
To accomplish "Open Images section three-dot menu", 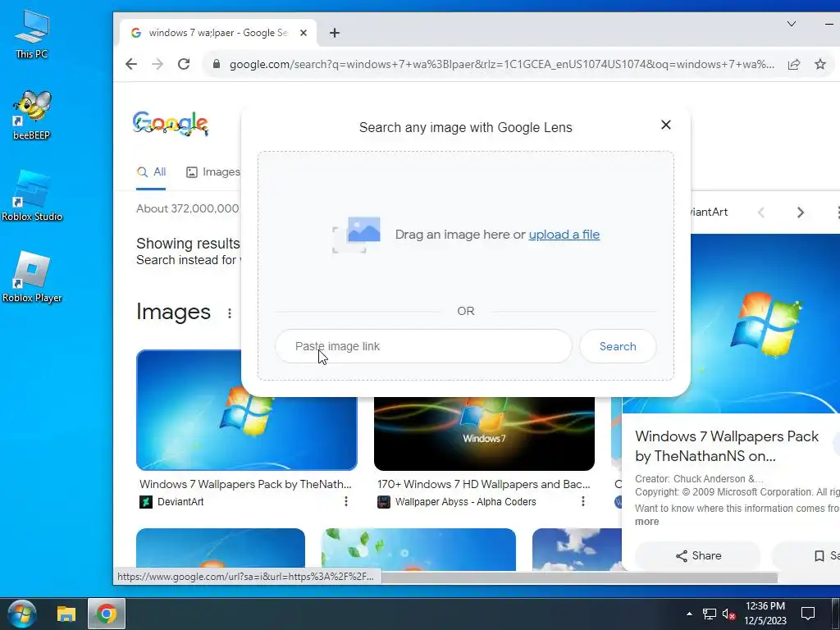I will coord(230,313).
